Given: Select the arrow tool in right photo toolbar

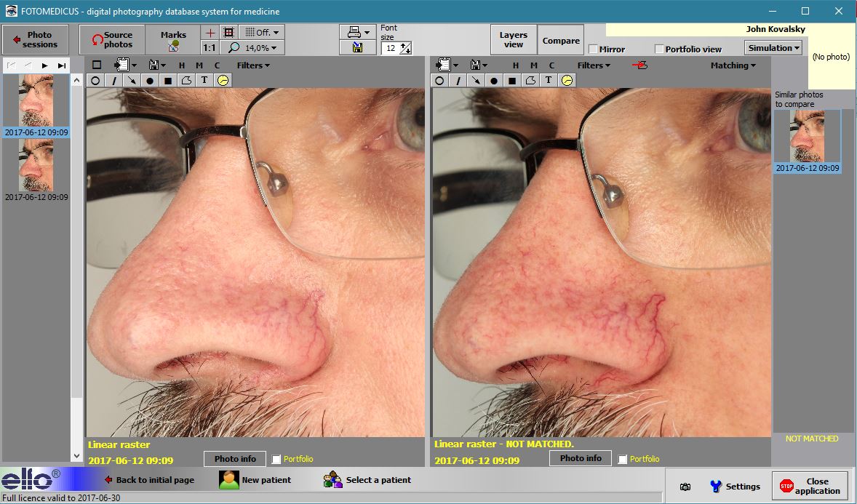Looking at the screenshot, I should [476, 80].
